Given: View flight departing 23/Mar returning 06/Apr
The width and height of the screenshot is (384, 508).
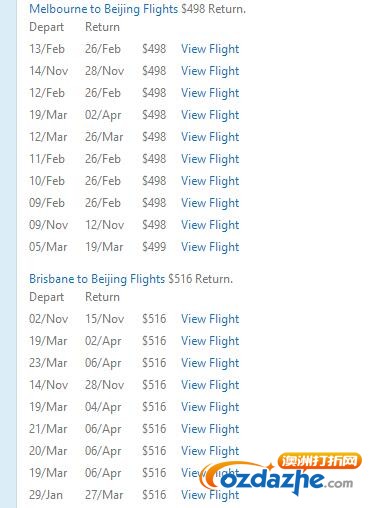Looking at the screenshot, I should 210,363.
